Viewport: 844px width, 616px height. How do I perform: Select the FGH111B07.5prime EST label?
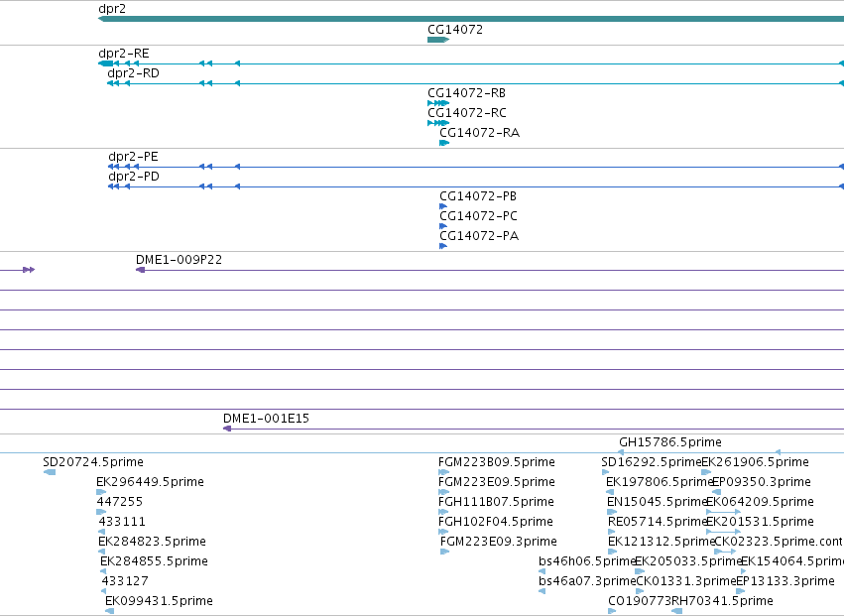pyautogui.click(x=496, y=502)
